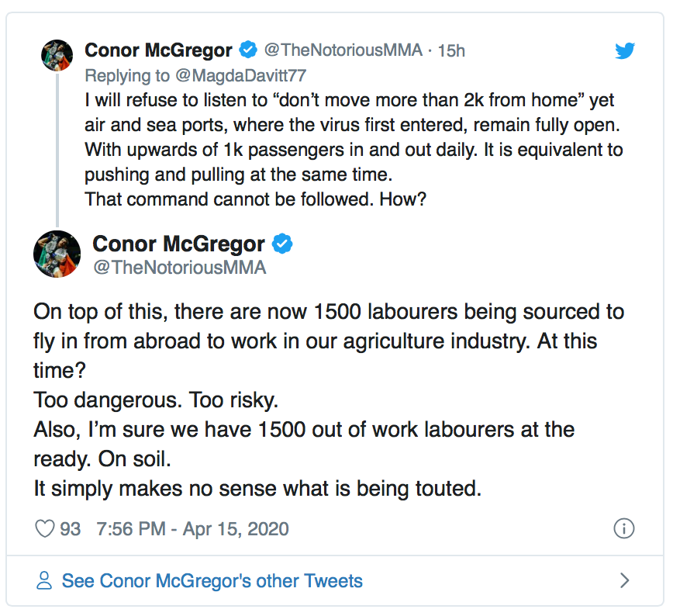Click the like count showing 93
This screenshot has height=616, width=673.
pyautogui.click(x=72, y=528)
